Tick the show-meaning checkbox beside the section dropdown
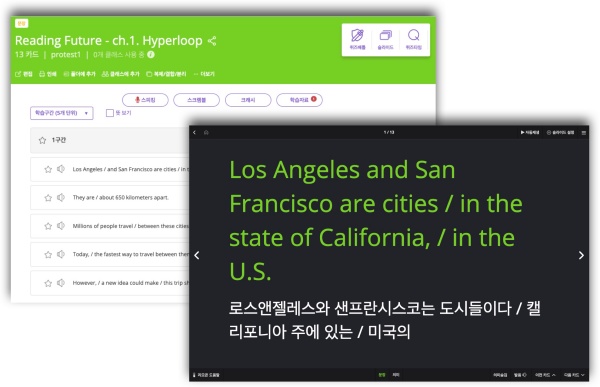 (110, 113)
